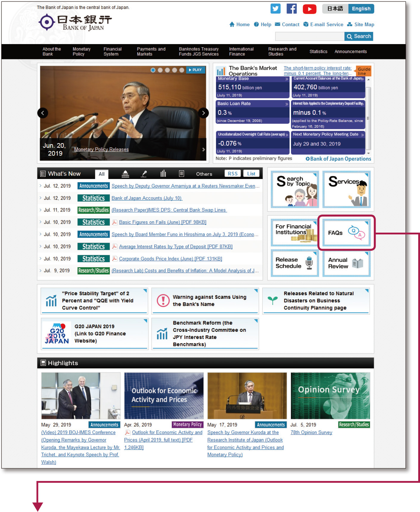
Task: Open Payments and Markets menu
Action: 151,52
